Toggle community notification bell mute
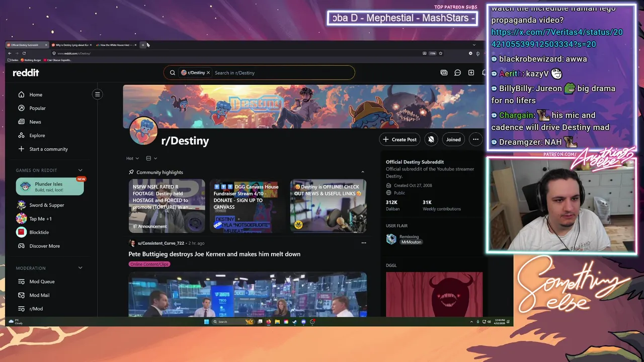This screenshot has width=644, height=362. pyautogui.click(x=431, y=139)
